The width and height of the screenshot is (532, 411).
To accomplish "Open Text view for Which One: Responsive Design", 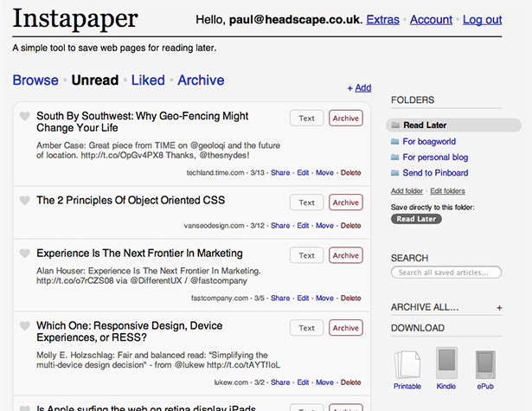I will tap(307, 328).
